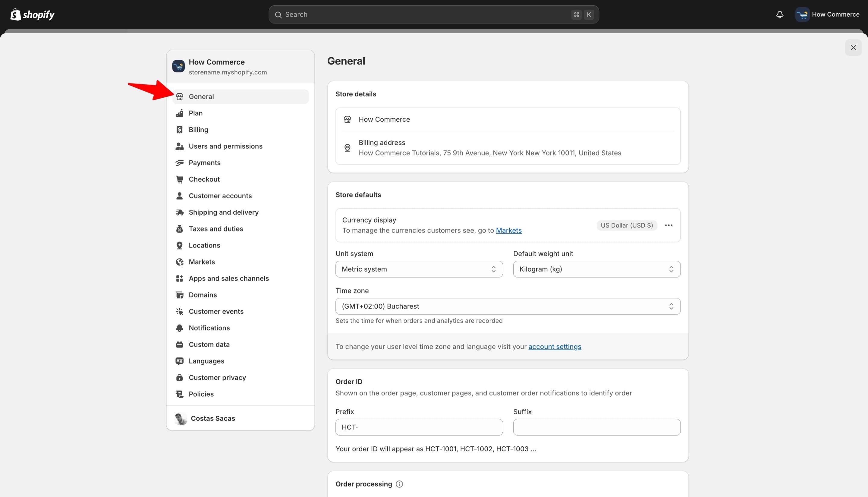Click the Order processing info icon
The width and height of the screenshot is (868, 497).
[399, 484]
